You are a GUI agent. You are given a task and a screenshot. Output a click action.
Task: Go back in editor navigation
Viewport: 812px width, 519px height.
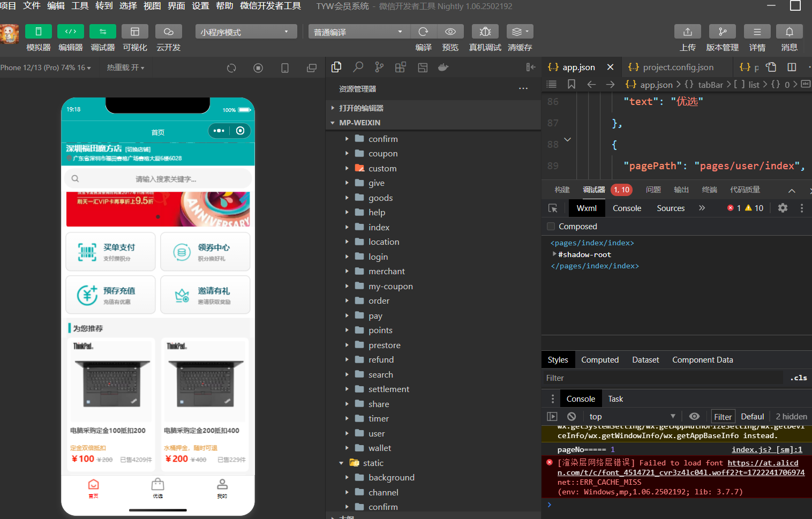tap(591, 84)
